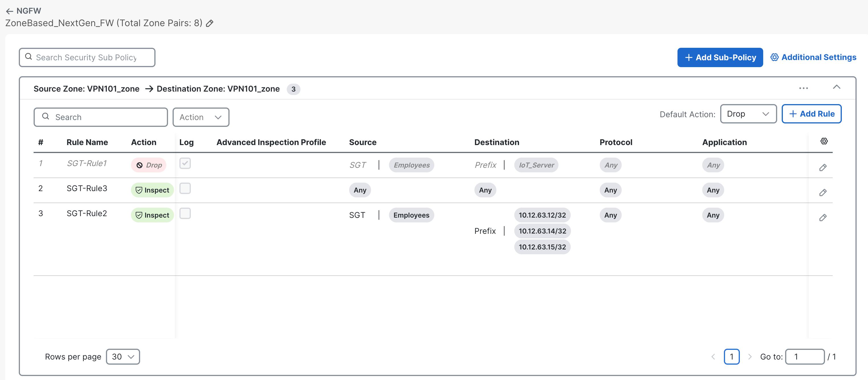This screenshot has width=868, height=380.
Task: Click the IoT_Server destination tag
Action: [x=536, y=165]
